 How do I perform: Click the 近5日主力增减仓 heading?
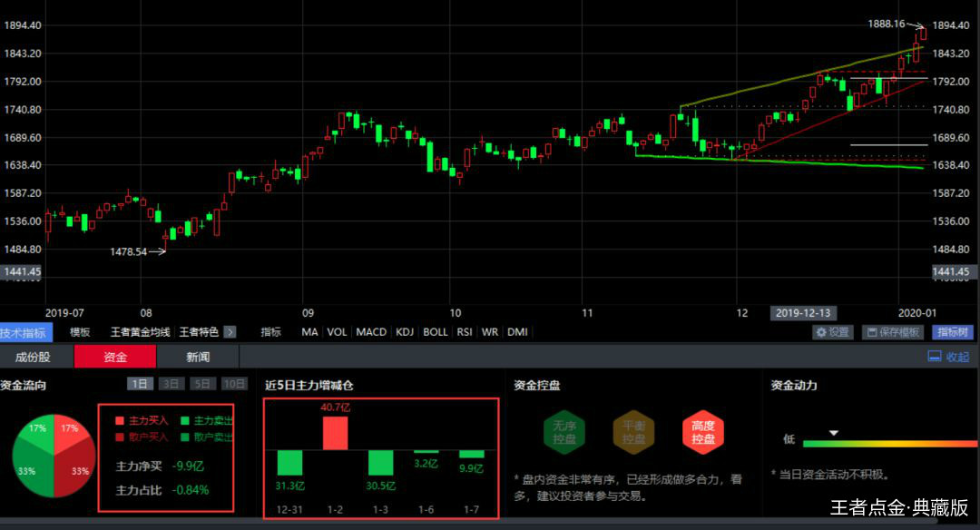309,385
